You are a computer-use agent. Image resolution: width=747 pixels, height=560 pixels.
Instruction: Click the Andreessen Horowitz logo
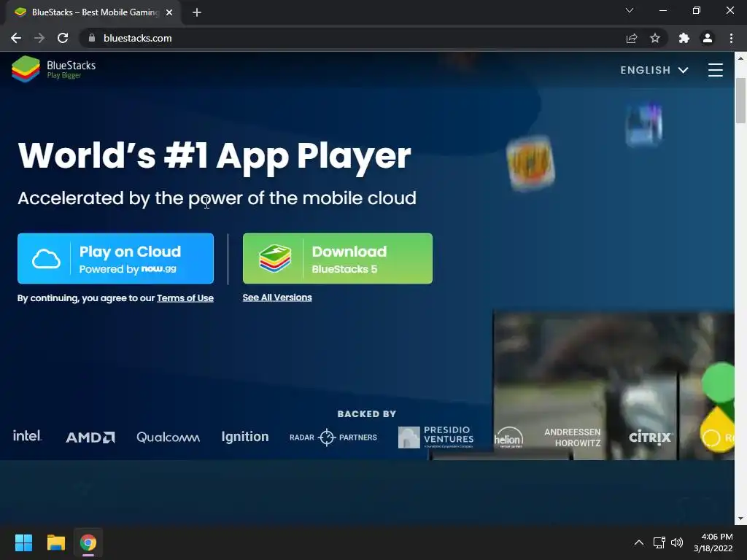tap(572, 437)
